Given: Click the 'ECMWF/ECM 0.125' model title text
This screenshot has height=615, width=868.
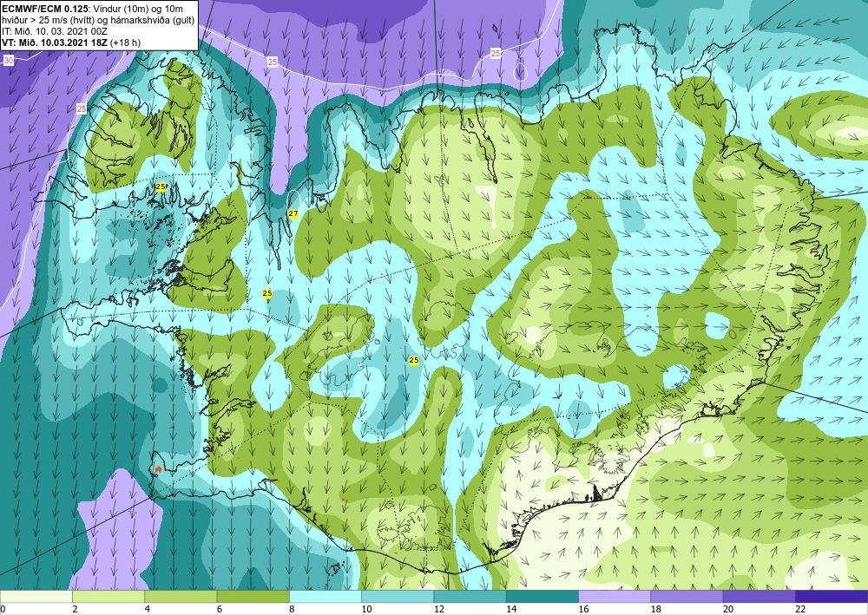Looking at the screenshot, I should click(45, 8).
